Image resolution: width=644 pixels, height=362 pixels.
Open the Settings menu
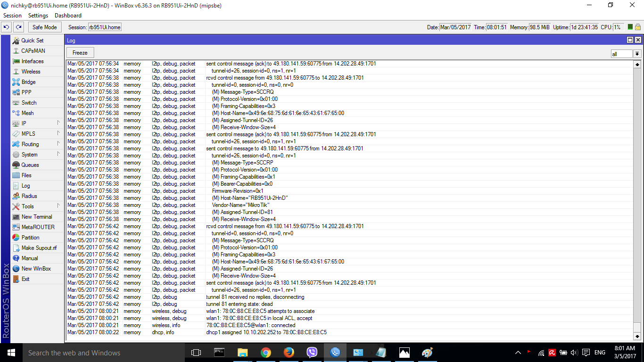pos(38,16)
